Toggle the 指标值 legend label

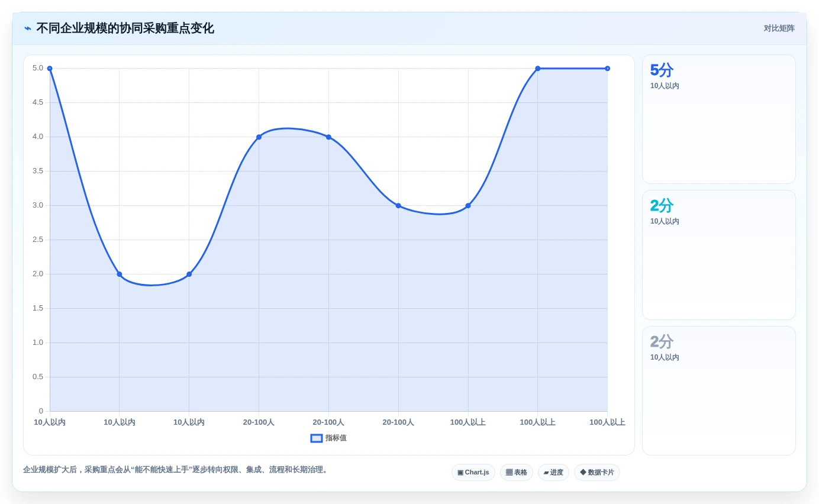(336, 438)
